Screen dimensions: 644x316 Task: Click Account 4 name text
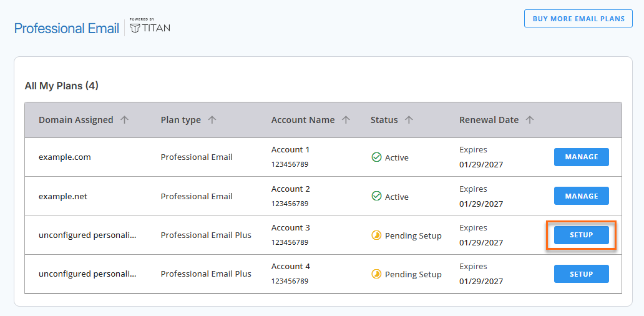290,266
